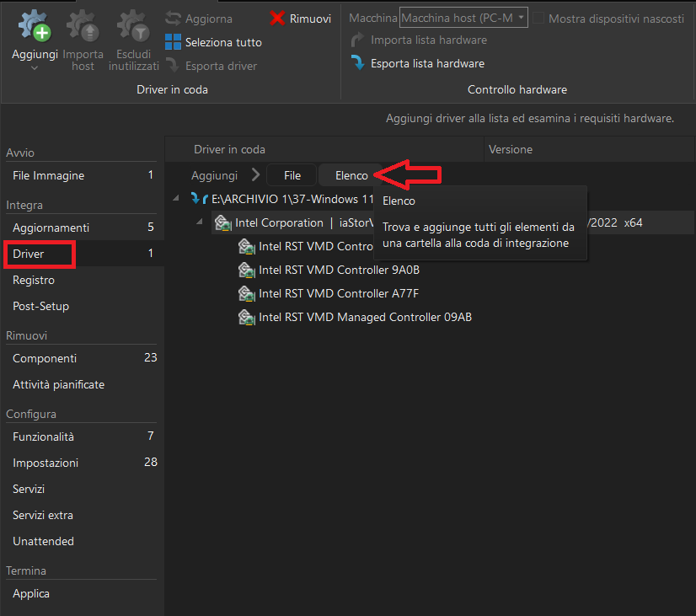Open Applica in the sidebar
This screenshot has width=696, height=616.
(82, 593)
